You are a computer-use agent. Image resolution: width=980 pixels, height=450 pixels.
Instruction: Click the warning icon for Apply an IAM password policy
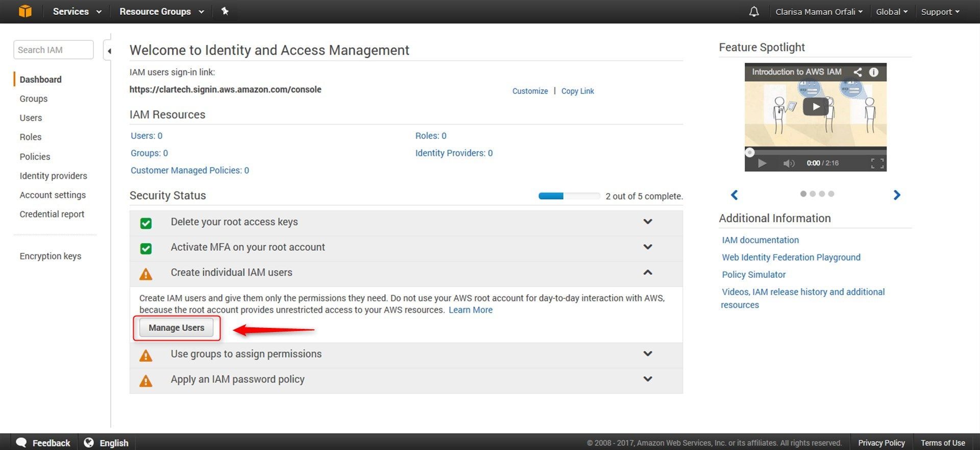coord(146,381)
